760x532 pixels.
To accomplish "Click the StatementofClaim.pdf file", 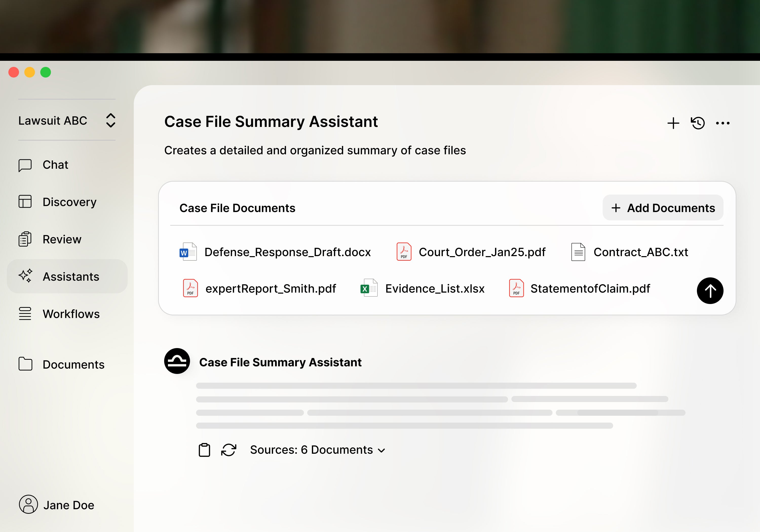I will point(590,289).
